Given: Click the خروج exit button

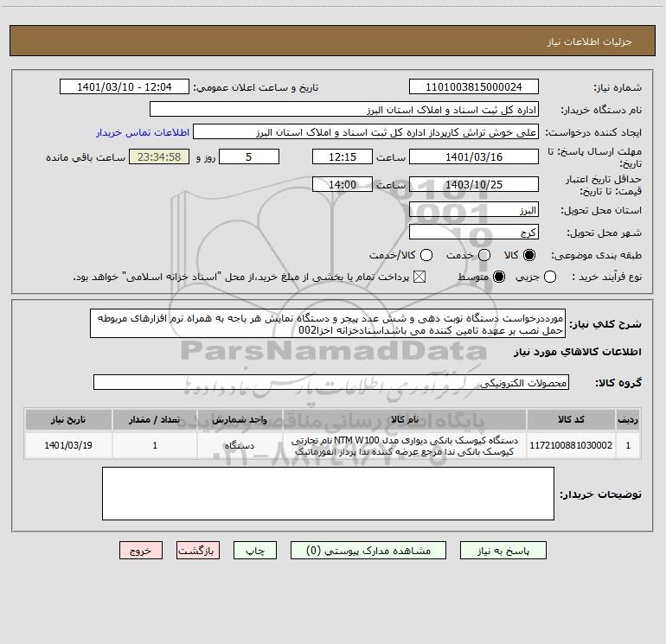Looking at the screenshot, I should tap(141, 550).
